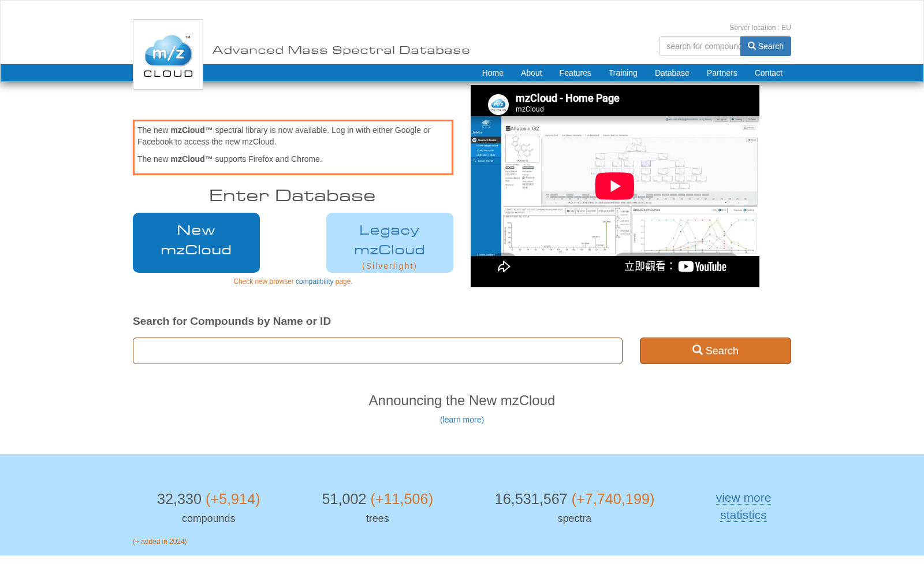Enter the Legacy mzCloud (Silverlight) database

point(390,243)
